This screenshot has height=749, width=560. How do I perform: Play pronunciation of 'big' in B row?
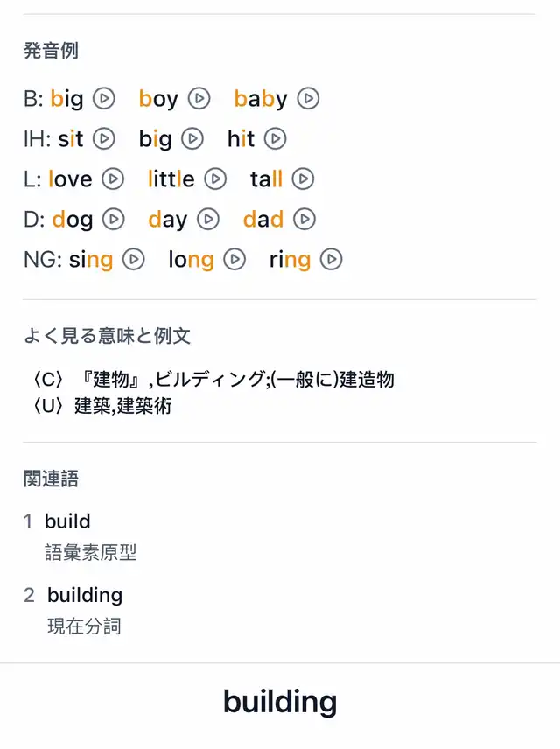click(x=103, y=99)
